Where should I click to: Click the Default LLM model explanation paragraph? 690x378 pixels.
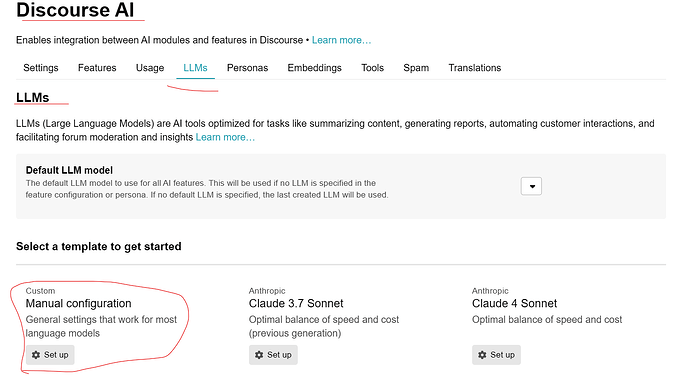coord(207,189)
